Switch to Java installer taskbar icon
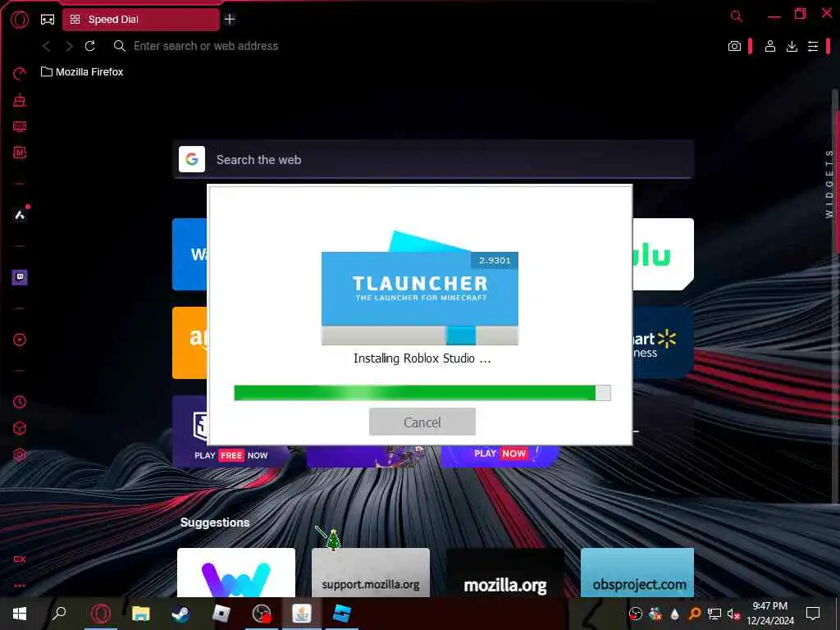 (302, 614)
